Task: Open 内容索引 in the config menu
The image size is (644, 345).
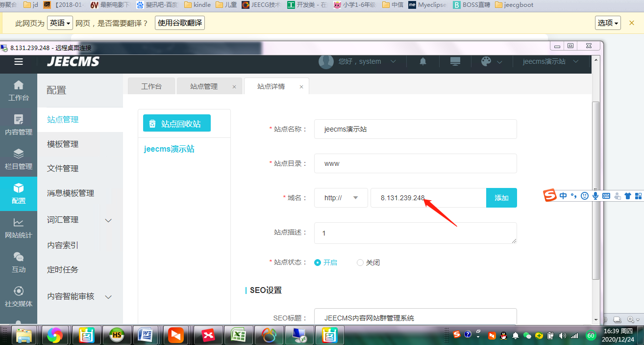Action: point(63,245)
